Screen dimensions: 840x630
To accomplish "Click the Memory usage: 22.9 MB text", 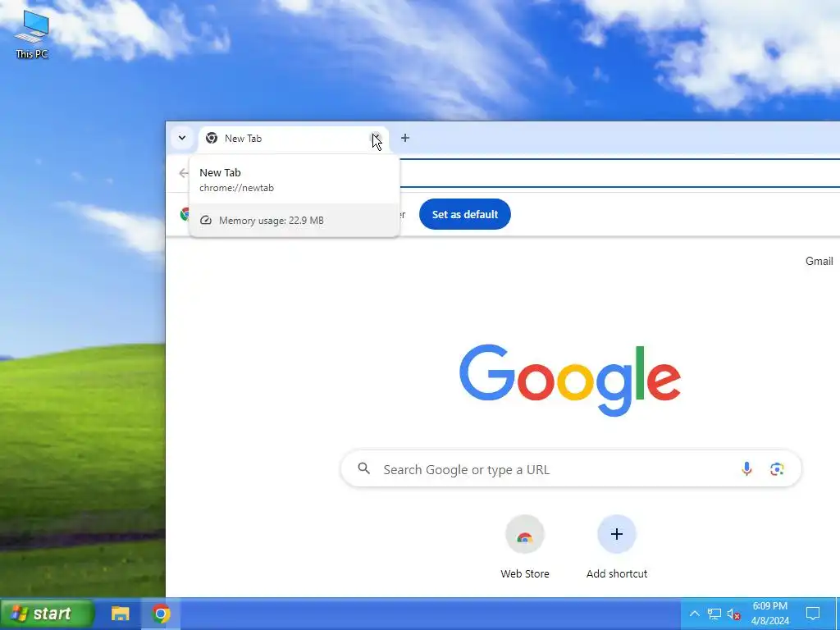I will [271, 220].
